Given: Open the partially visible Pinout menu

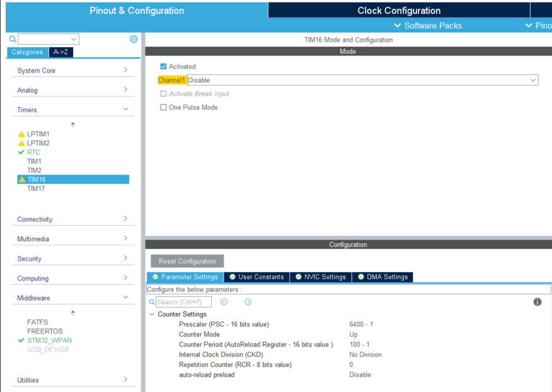Looking at the screenshot, I should click(x=538, y=26).
